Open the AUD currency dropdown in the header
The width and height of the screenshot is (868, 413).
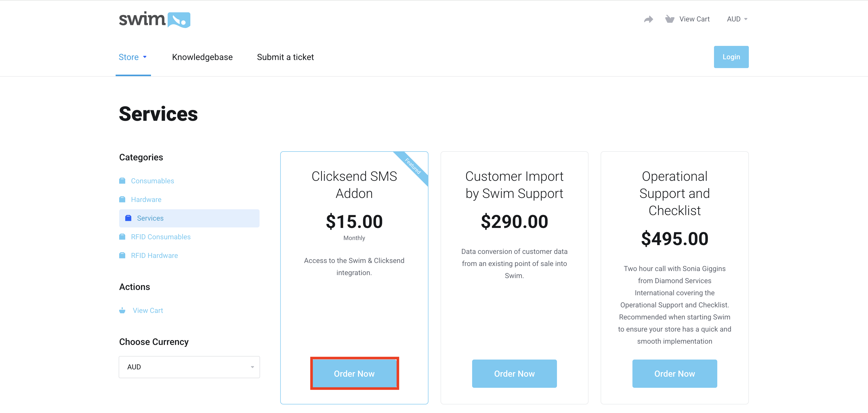click(737, 19)
